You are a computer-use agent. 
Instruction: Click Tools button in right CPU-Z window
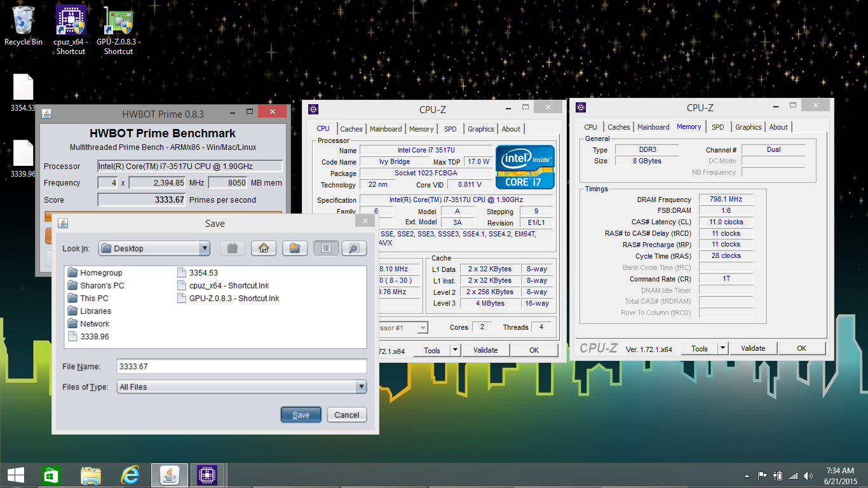tap(700, 348)
